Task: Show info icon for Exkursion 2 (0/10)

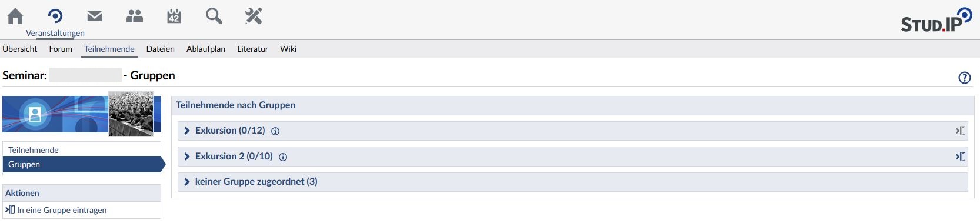Action: [x=283, y=157]
